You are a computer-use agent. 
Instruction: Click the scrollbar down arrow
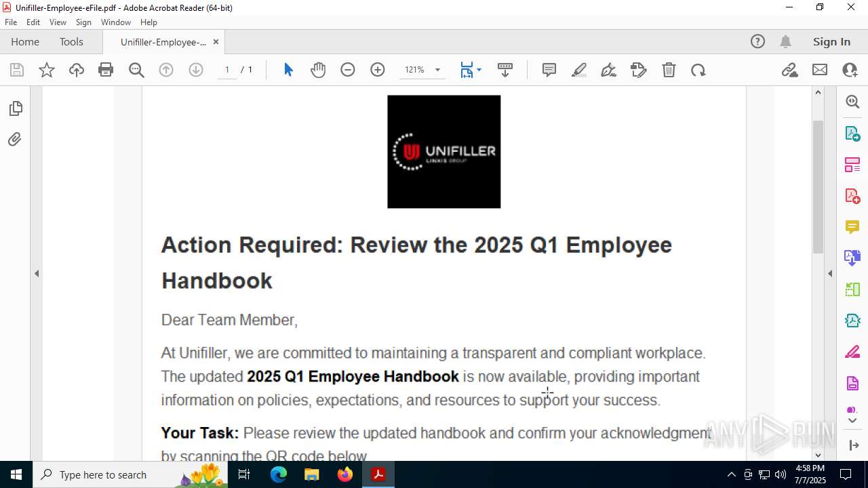(x=818, y=455)
